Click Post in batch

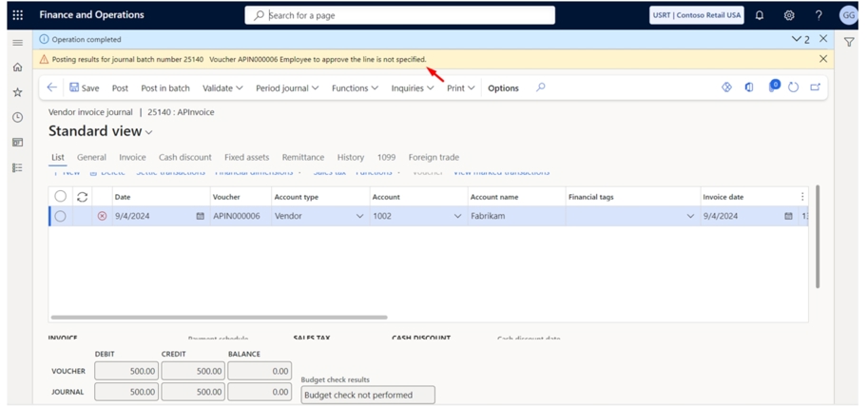click(x=165, y=88)
